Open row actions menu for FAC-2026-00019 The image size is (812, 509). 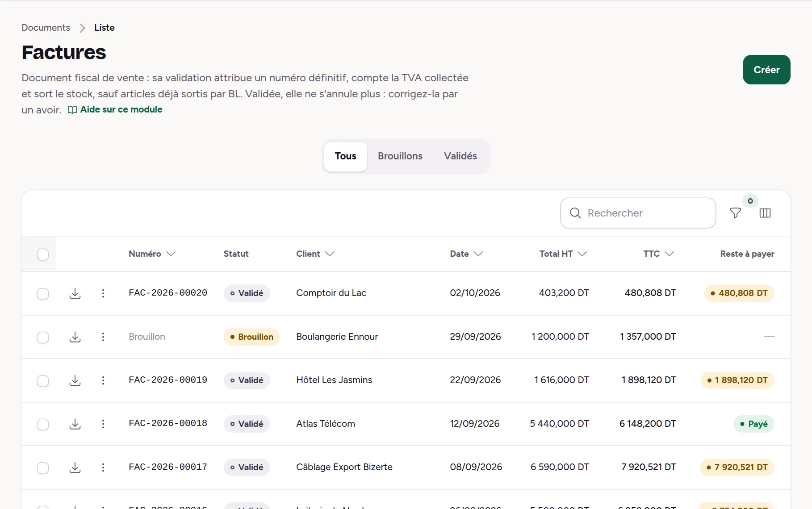(x=103, y=380)
